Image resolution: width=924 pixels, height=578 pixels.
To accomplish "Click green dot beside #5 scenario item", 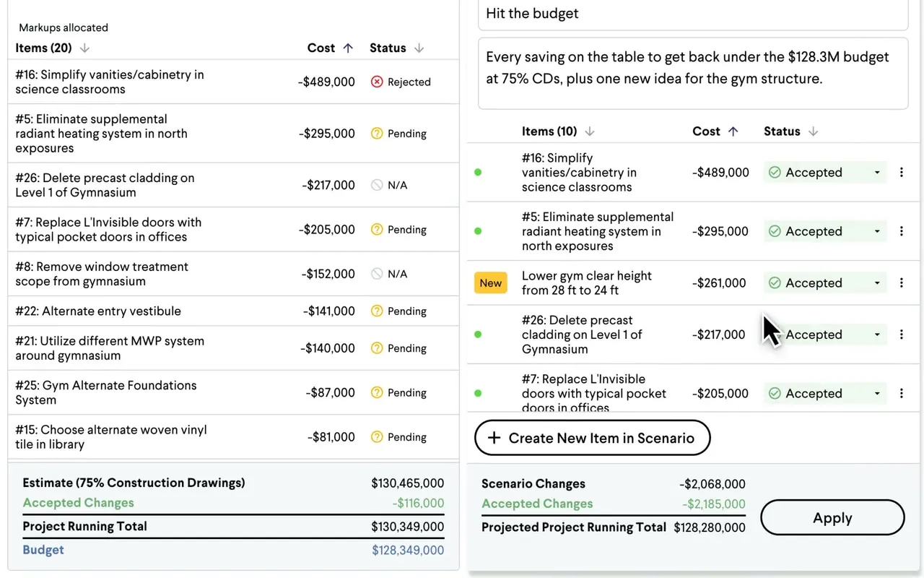I will coord(478,231).
